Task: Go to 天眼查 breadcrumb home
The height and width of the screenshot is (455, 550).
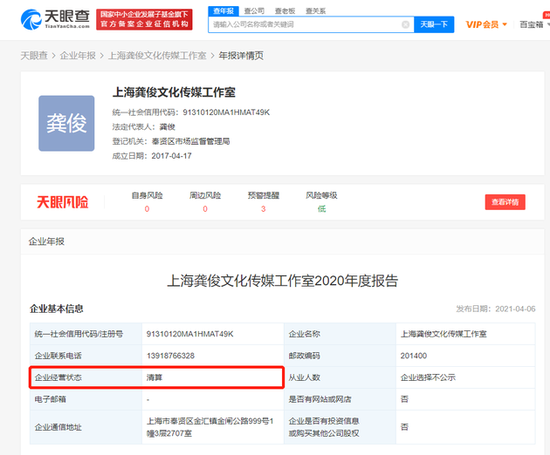Action: [x=34, y=55]
